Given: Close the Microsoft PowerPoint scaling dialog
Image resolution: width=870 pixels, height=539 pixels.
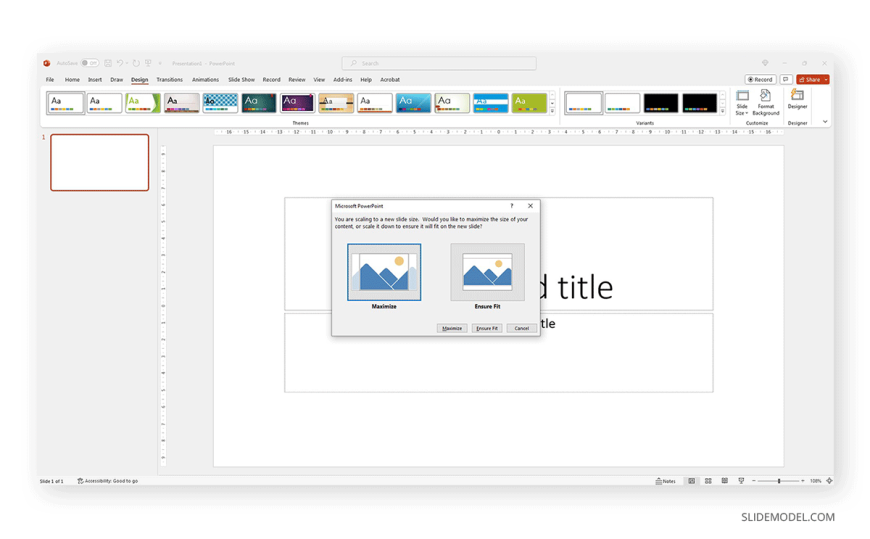Looking at the screenshot, I should (x=530, y=206).
